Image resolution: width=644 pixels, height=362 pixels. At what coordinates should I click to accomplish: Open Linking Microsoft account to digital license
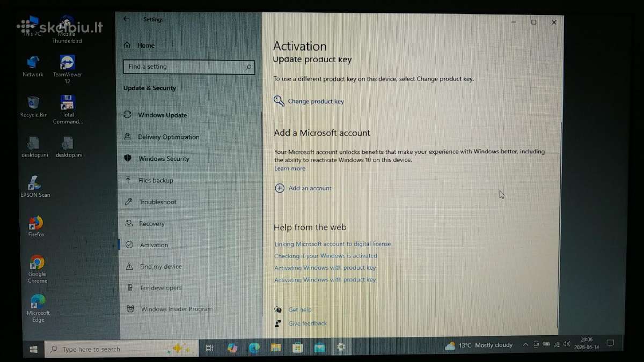pyautogui.click(x=332, y=244)
